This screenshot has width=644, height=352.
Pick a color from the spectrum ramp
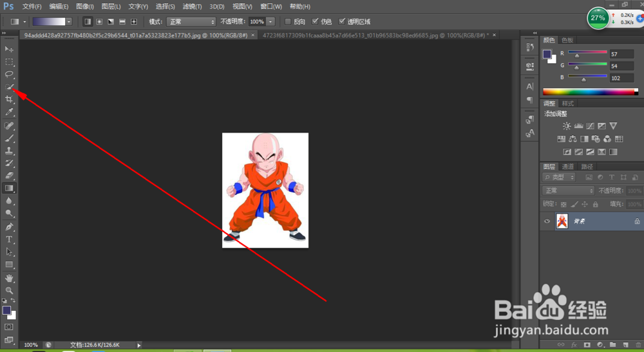point(590,92)
